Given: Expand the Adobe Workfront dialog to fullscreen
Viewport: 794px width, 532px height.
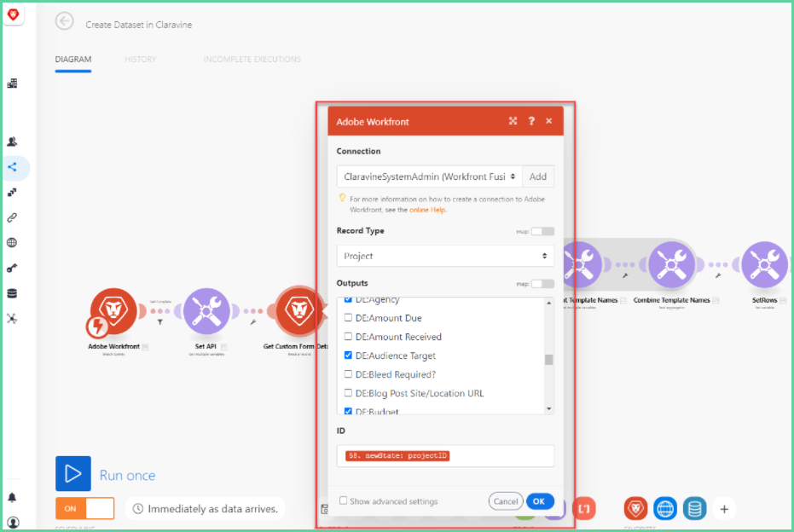Looking at the screenshot, I should 513,121.
